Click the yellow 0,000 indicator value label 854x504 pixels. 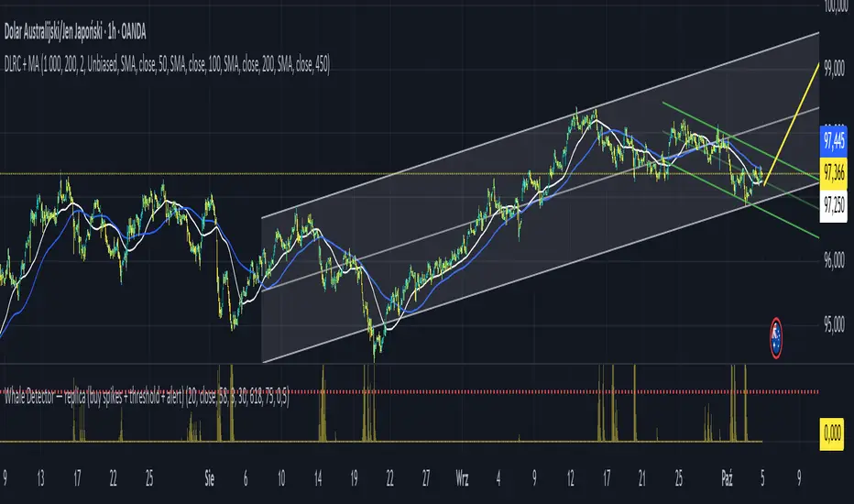pos(832,433)
